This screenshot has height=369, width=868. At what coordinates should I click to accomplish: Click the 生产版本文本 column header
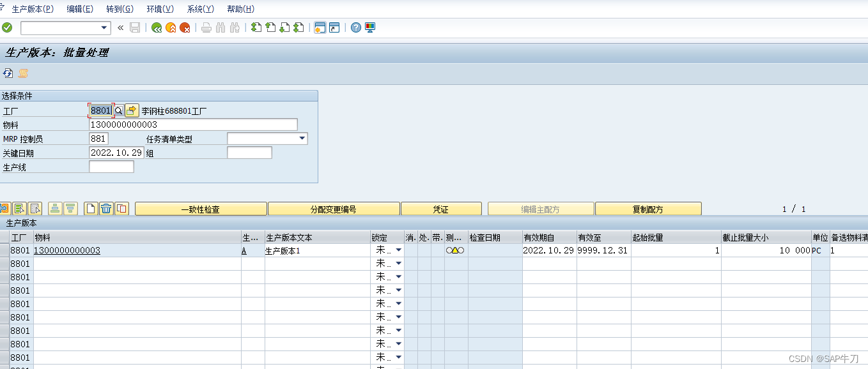318,237
